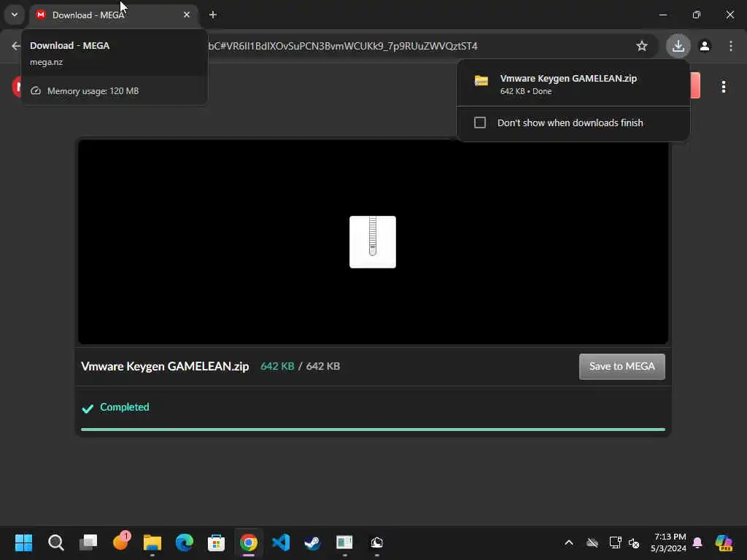Open Chrome tab search dropdown arrow

click(x=15, y=15)
